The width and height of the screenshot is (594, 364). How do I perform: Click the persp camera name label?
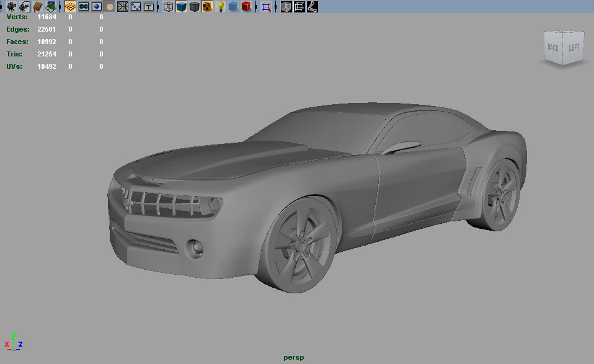point(294,358)
